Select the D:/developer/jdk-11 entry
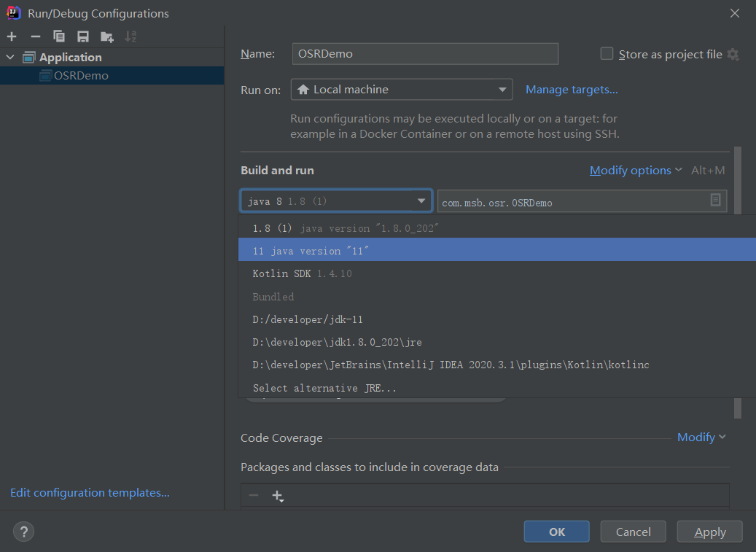The height and width of the screenshot is (552, 756). tap(497, 319)
